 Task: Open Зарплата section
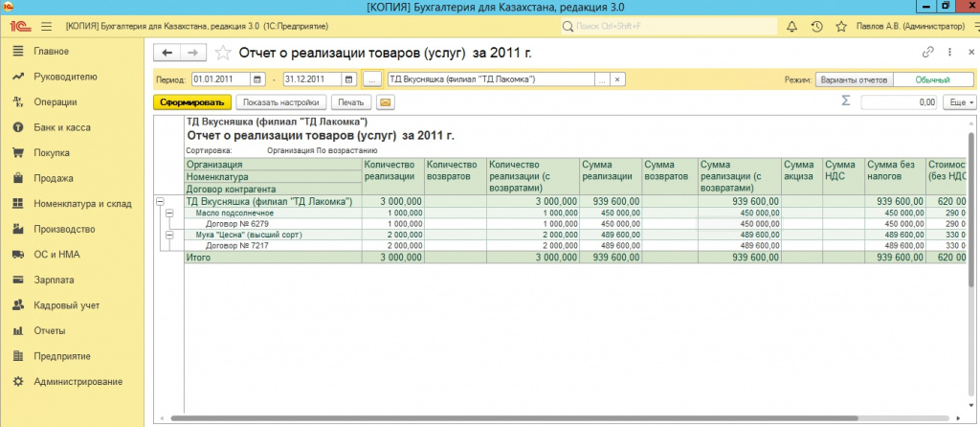[54, 281]
